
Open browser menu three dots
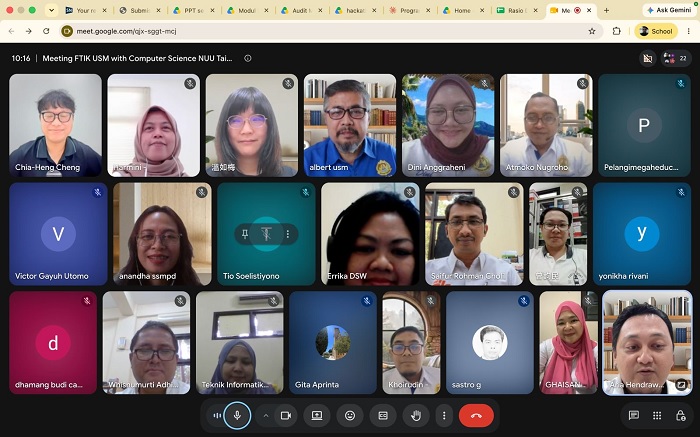[688, 31]
